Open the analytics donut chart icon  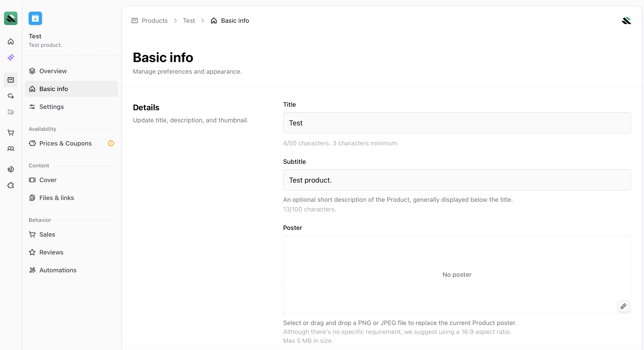11,169
